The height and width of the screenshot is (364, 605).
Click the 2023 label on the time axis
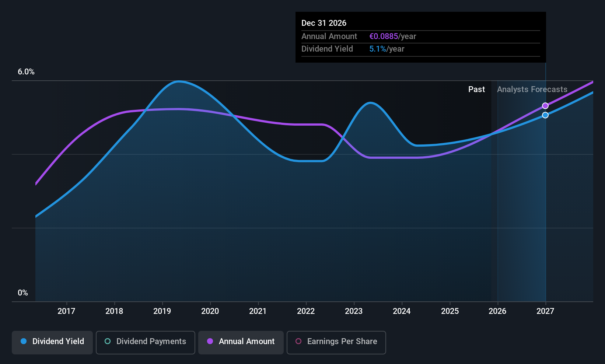[x=353, y=311]
